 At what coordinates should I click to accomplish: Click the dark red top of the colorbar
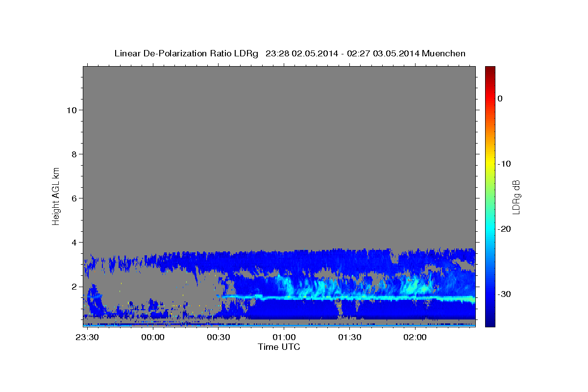click(x=490, y=70)
